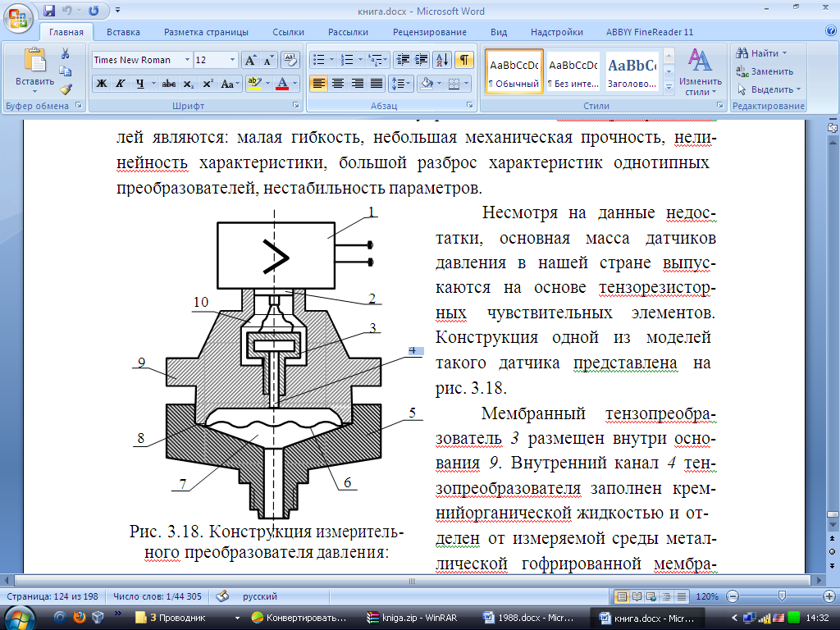The width and height of the screenshot is (840, 630).
Task: Open the ABBYY FineReader 11 tab
Action: click(x=650, y=32)
